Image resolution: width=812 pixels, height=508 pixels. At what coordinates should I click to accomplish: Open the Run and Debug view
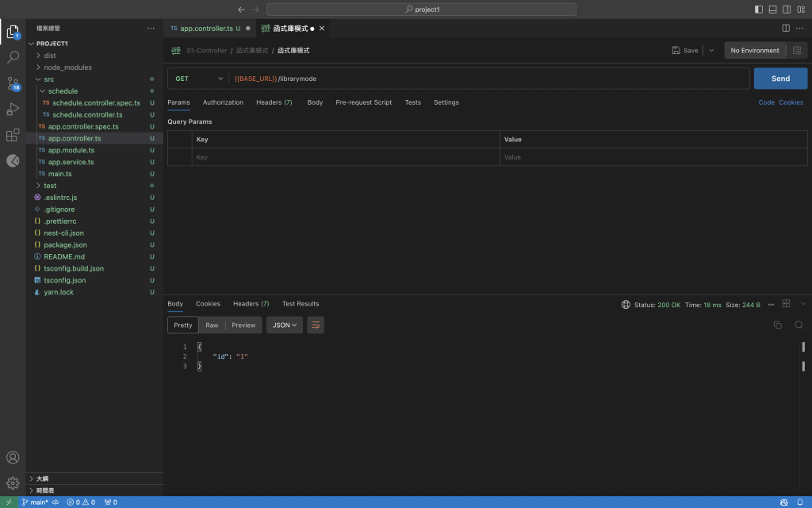(x=13, y=109)
